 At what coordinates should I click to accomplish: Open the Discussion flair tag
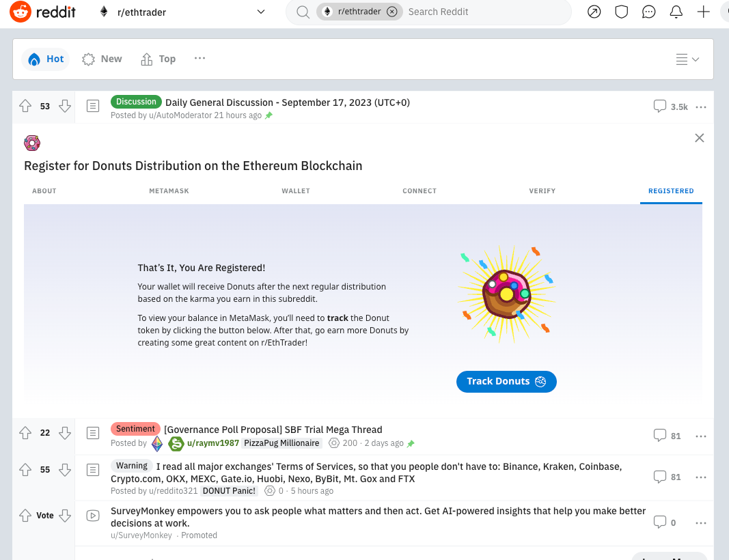[x=136, y=102]
